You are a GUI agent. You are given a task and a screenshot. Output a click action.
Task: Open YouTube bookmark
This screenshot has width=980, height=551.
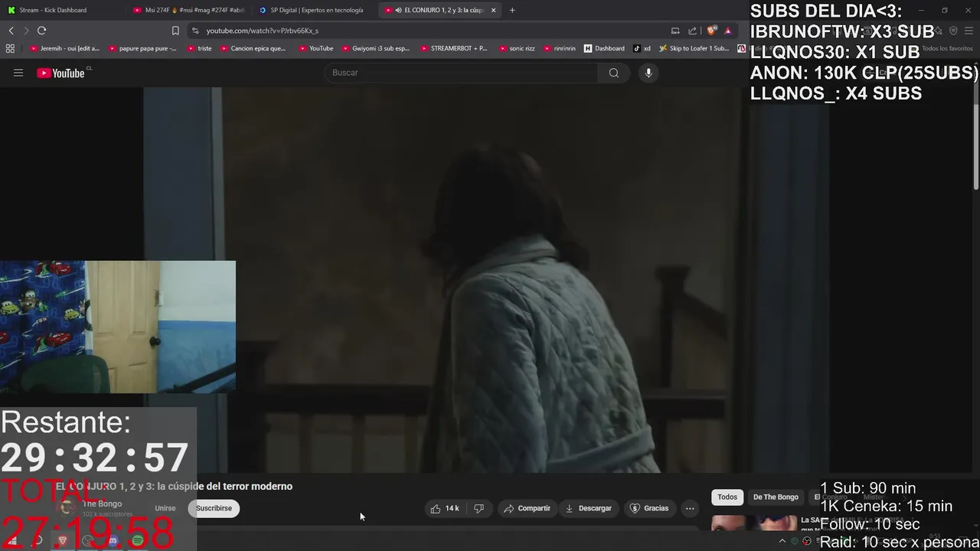coord(315,48)
